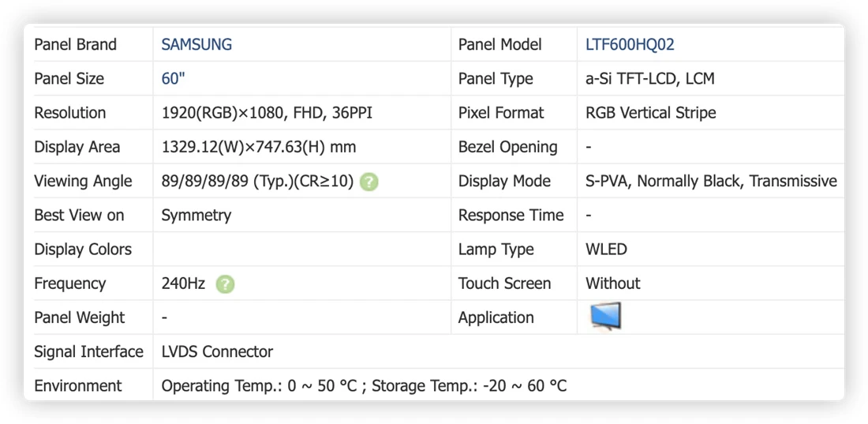Click the help icon beside Viewing Angle

(369, 182)
